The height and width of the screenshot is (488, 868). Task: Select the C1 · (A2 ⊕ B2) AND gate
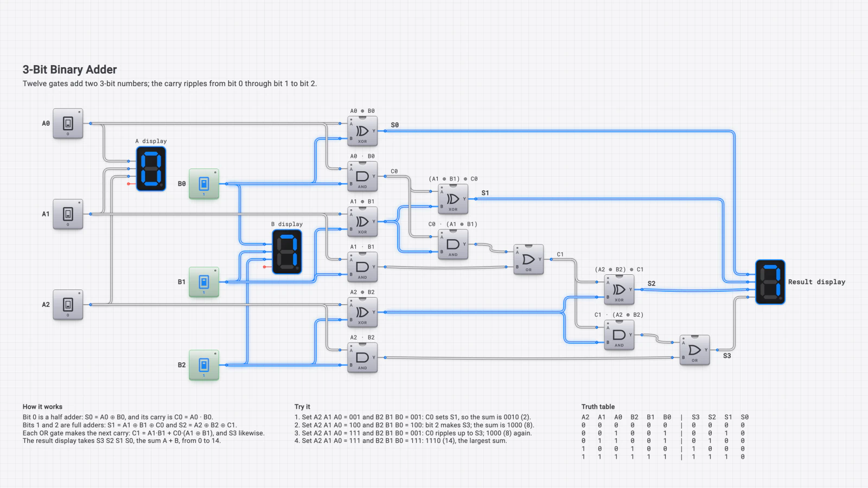click(619, 335)
